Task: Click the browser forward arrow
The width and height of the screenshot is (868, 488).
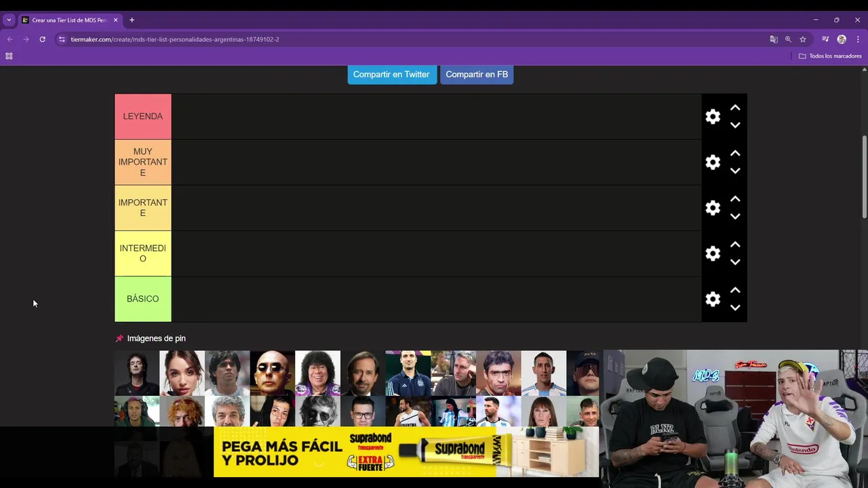Action: click(26, 39)
